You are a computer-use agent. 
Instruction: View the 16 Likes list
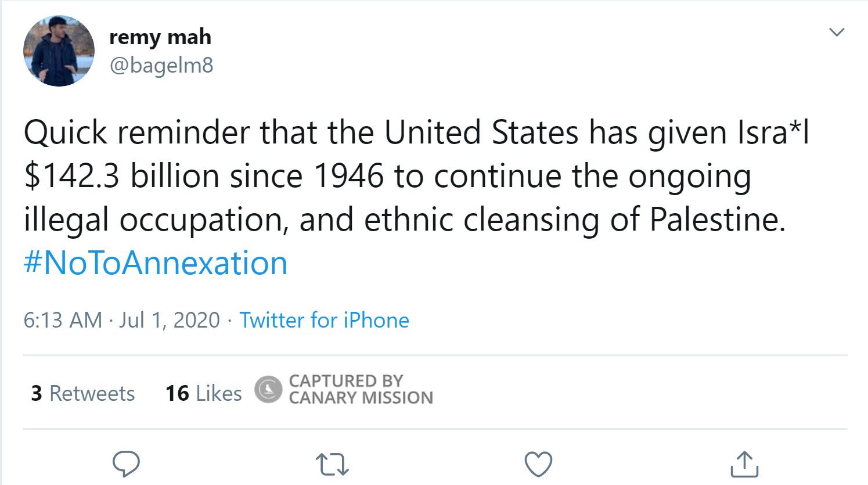pyautogui.click(x=203, y=393)
